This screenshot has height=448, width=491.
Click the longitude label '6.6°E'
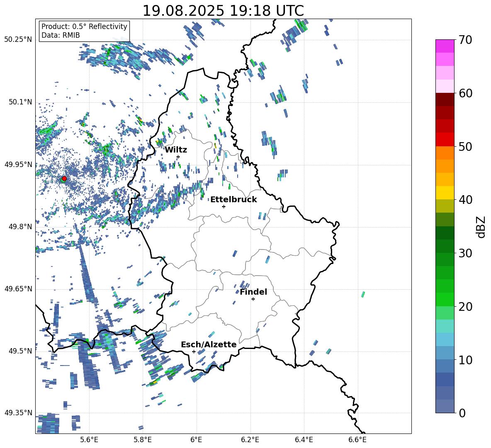click(357, 440)
